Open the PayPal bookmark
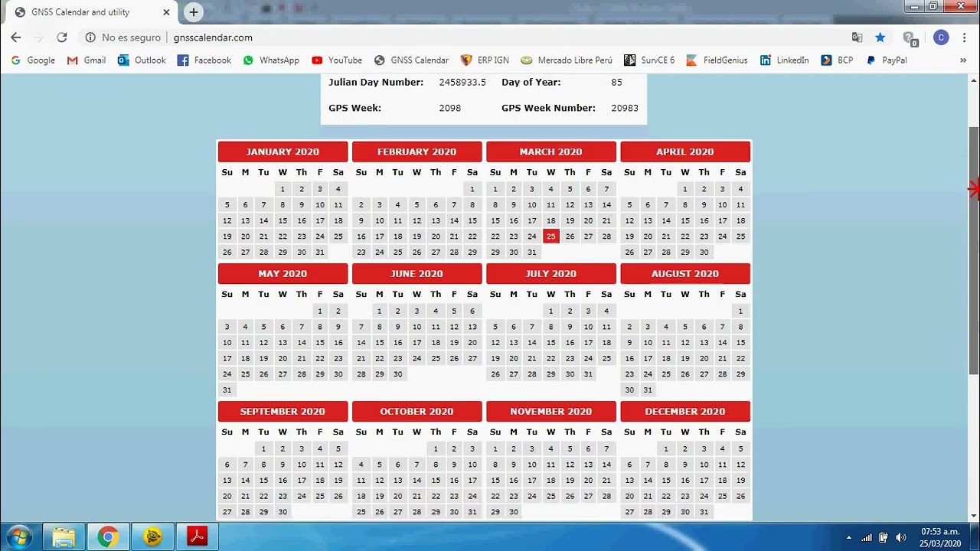The width and height of the screenshot is (980, 551). pos(887,60)
